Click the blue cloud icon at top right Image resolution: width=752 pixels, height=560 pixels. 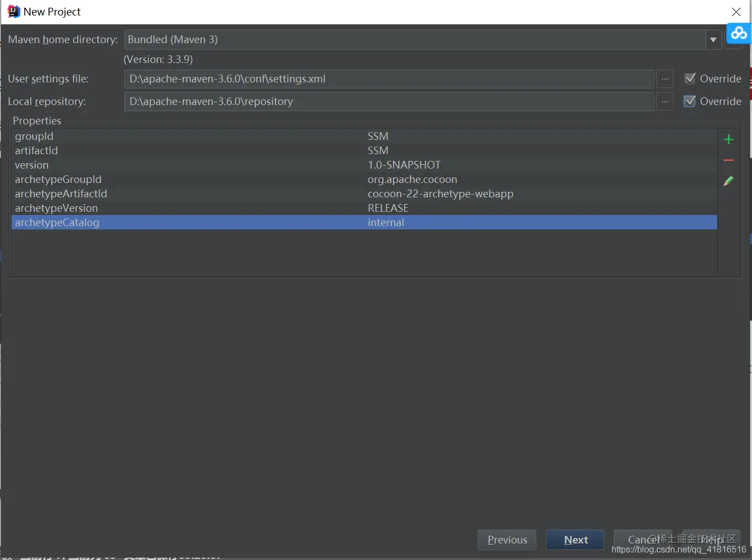(739, 34)
